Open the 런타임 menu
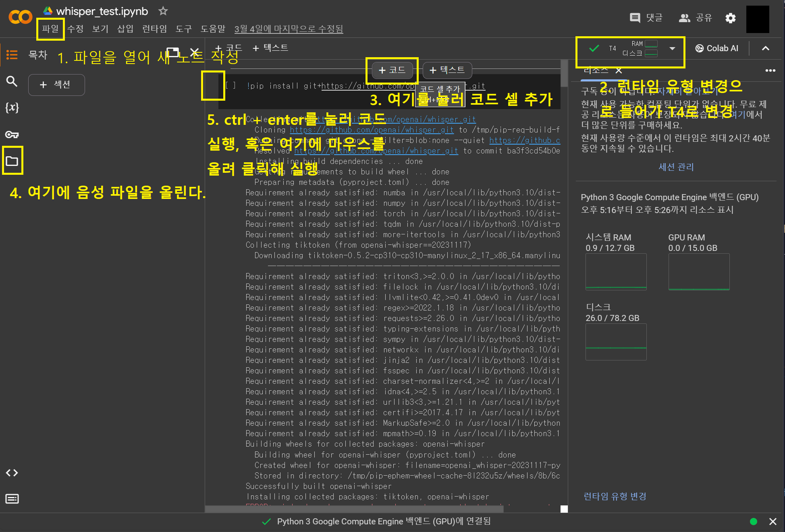Viewport: 785px width, 532px height. [x=155, y=29]
